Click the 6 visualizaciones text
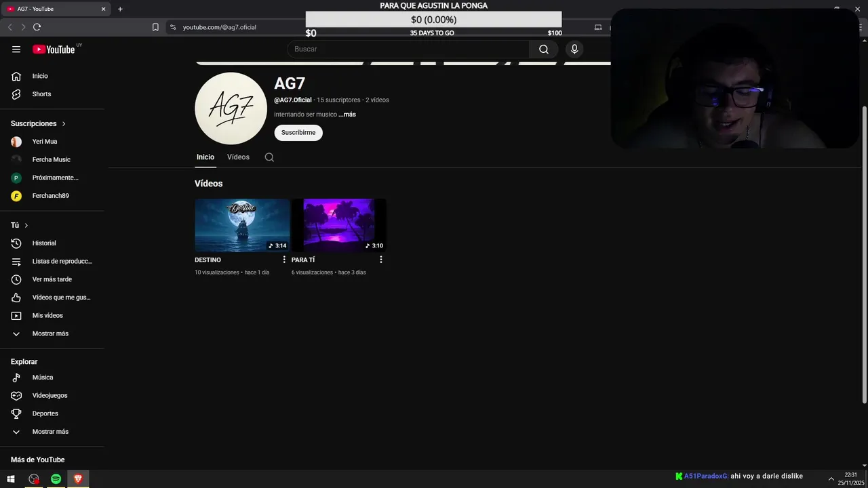Image resolution: width=868 pixels, height=488 pixels. [x=312, y=272]
